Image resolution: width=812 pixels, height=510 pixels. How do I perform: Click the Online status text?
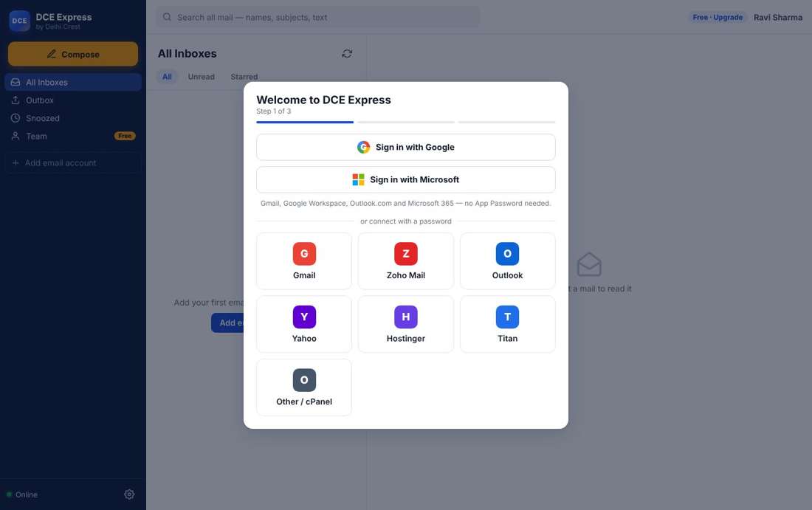pos(27,495)
